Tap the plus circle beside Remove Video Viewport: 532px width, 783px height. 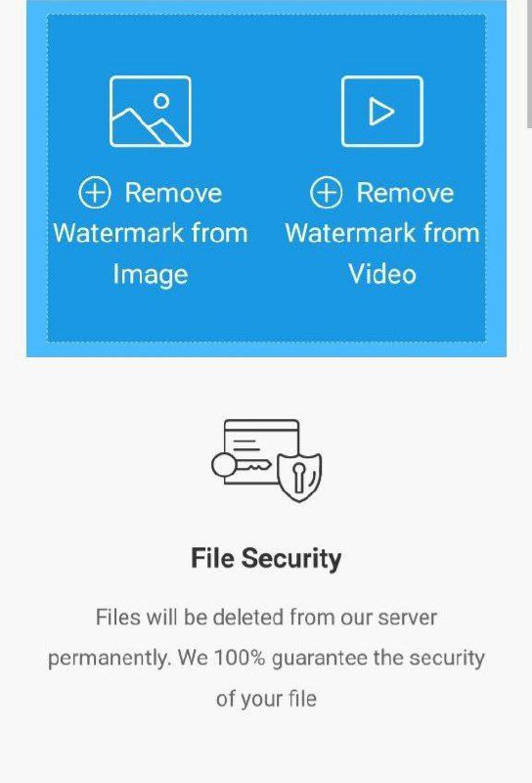coord(327,192)
